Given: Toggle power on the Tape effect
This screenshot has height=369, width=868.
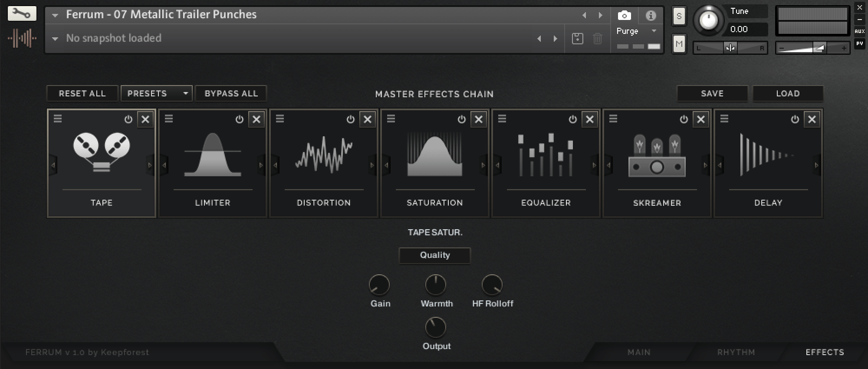Looking at the screenshot, I should pos(128,119).
